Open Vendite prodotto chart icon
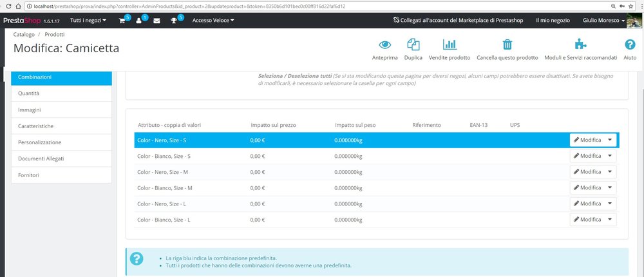The image size is (644, 277). coord(450,44)
